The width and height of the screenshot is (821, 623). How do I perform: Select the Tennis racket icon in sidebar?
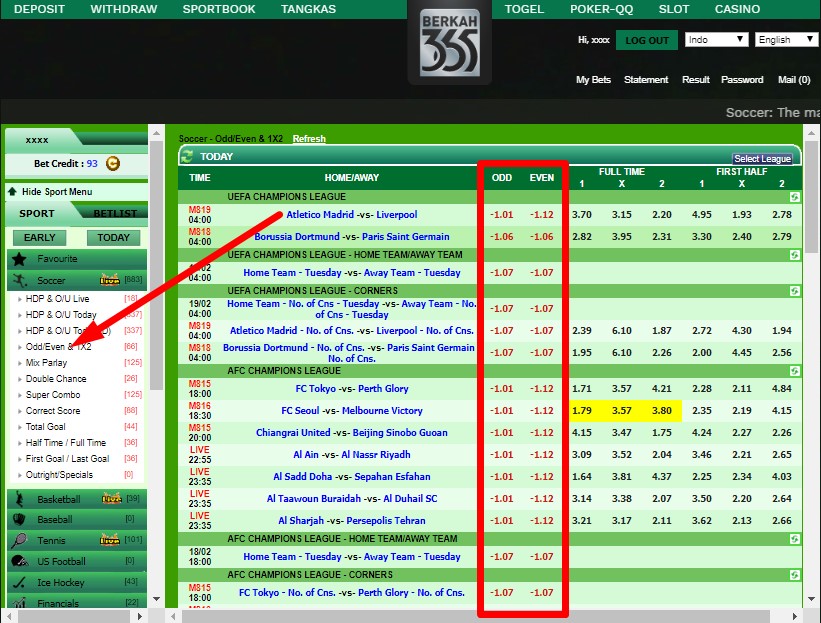point(19,541)
